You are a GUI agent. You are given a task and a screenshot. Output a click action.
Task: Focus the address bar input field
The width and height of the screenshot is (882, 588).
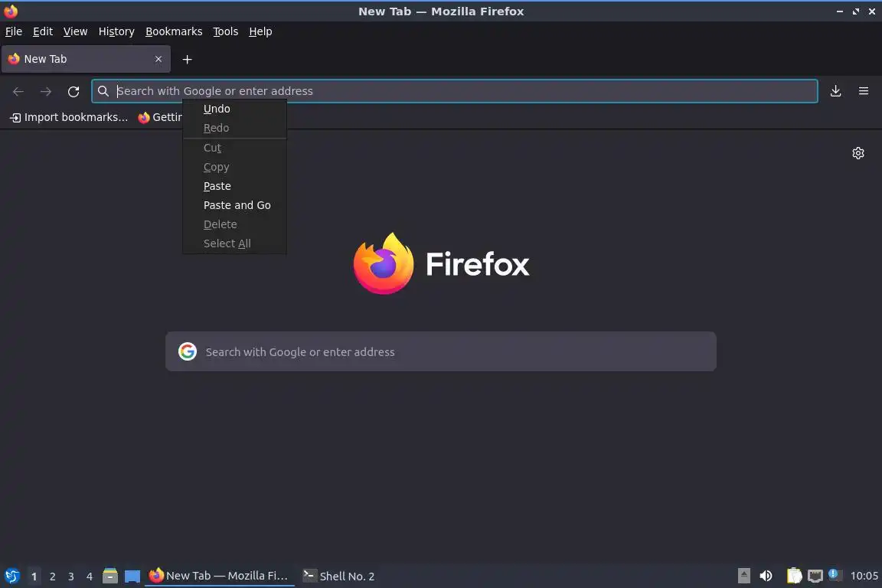point(455,91)
